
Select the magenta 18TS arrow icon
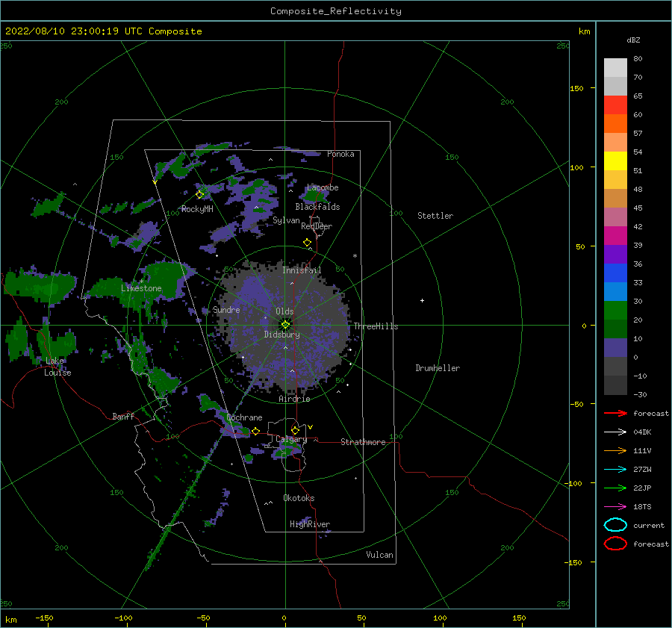tap(615, 507)
